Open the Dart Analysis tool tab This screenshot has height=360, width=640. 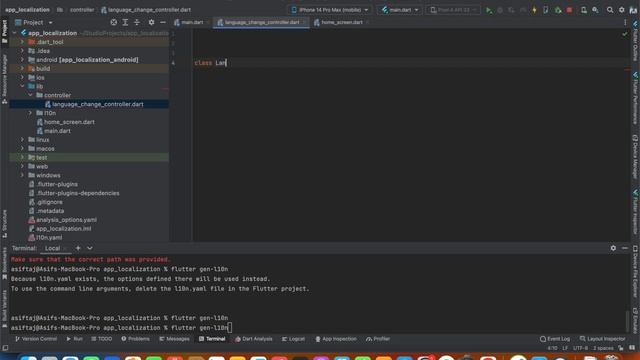pos(253,339)
